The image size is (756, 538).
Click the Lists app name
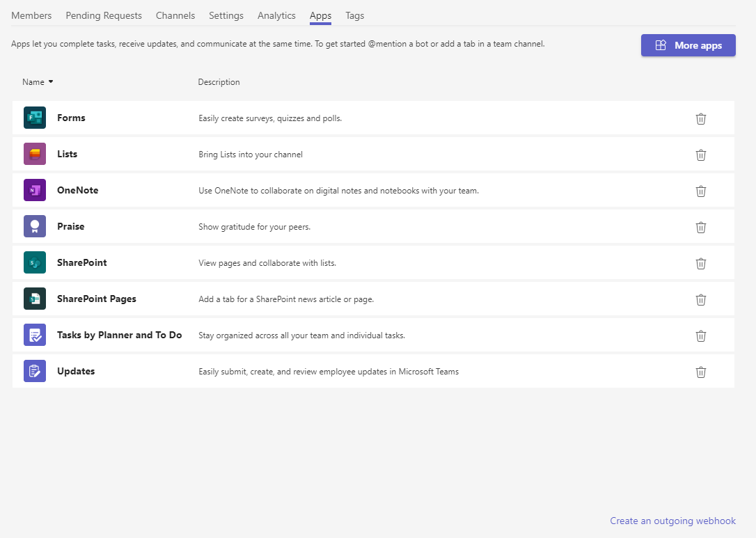tap(67, 154)
